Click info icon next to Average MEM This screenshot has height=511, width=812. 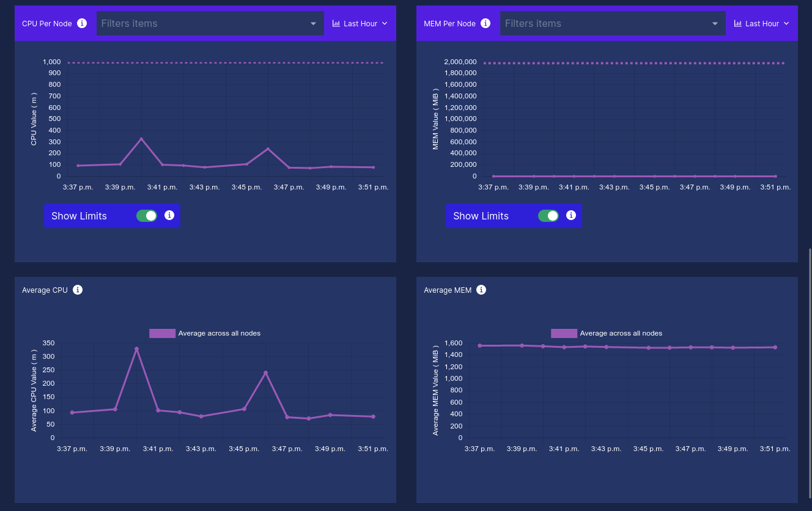click(x=481, y=290)
